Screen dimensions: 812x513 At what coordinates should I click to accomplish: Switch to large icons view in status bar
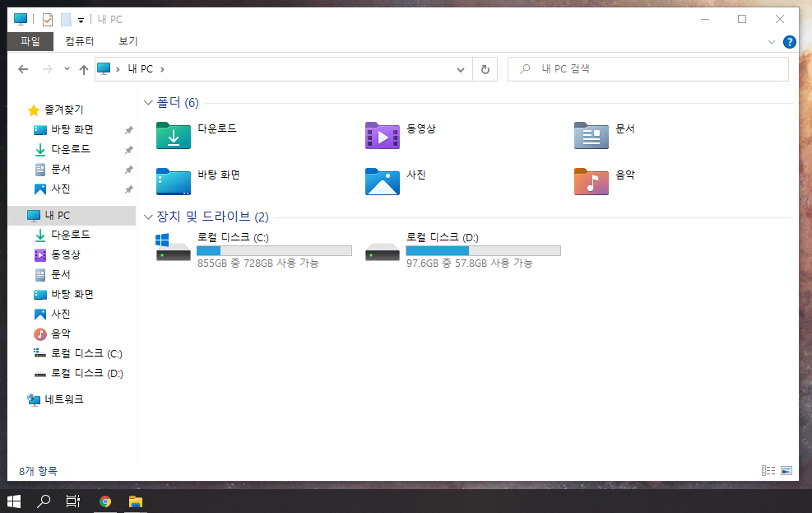[x=786, y=470]
